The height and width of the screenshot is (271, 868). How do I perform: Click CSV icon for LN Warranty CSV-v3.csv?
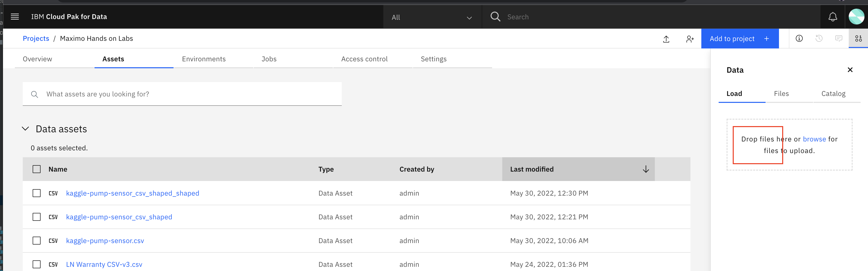pos(53,265)
